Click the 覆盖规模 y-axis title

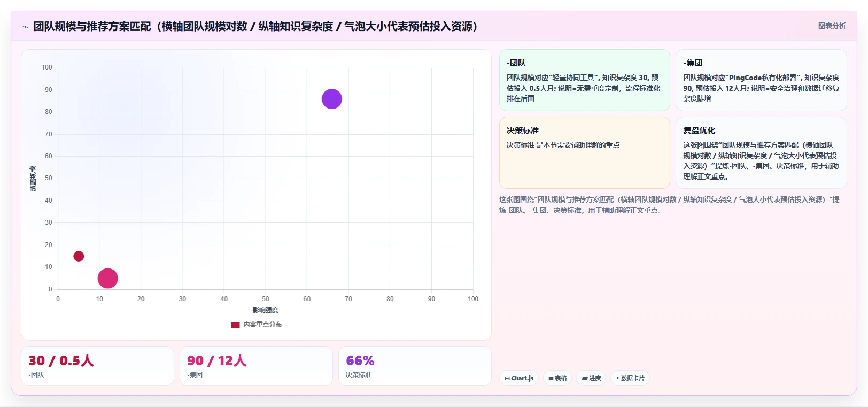pyautogui.click(x=33, y=179)
